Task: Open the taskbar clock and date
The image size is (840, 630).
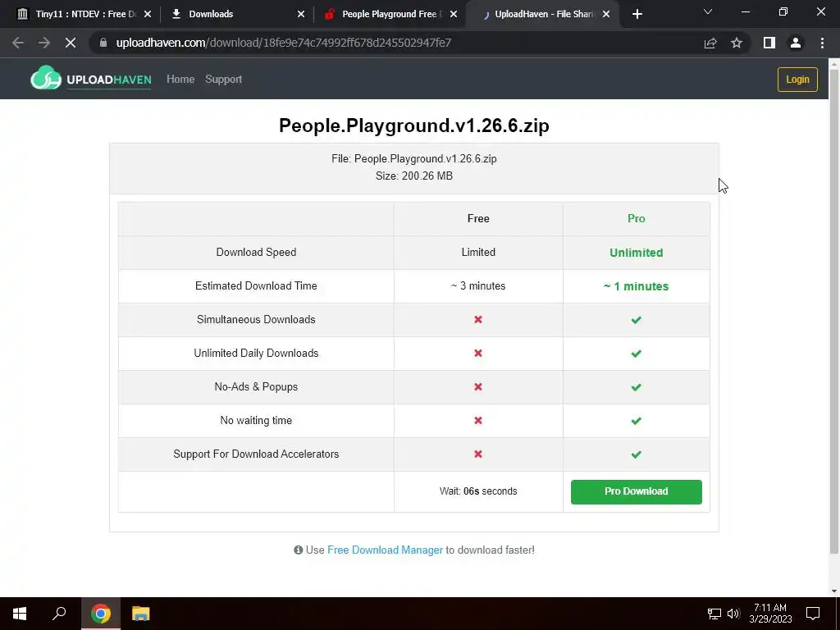Action: (770, 614)
